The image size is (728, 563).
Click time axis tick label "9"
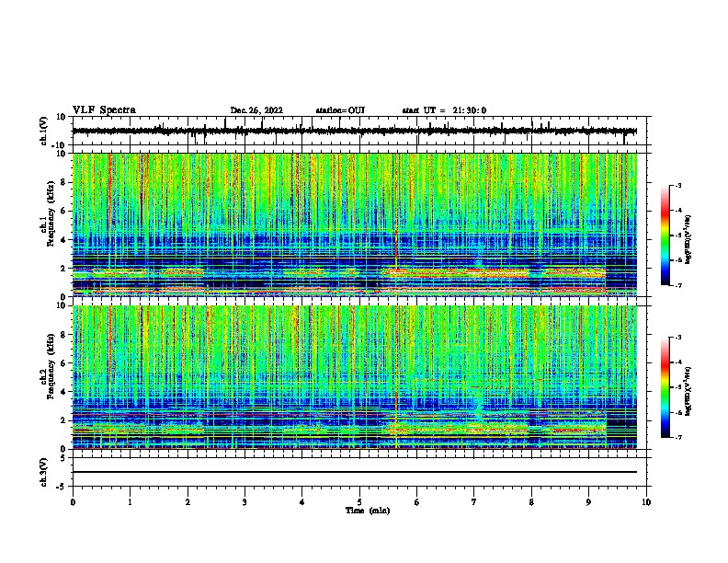click(x=588, y=502)
